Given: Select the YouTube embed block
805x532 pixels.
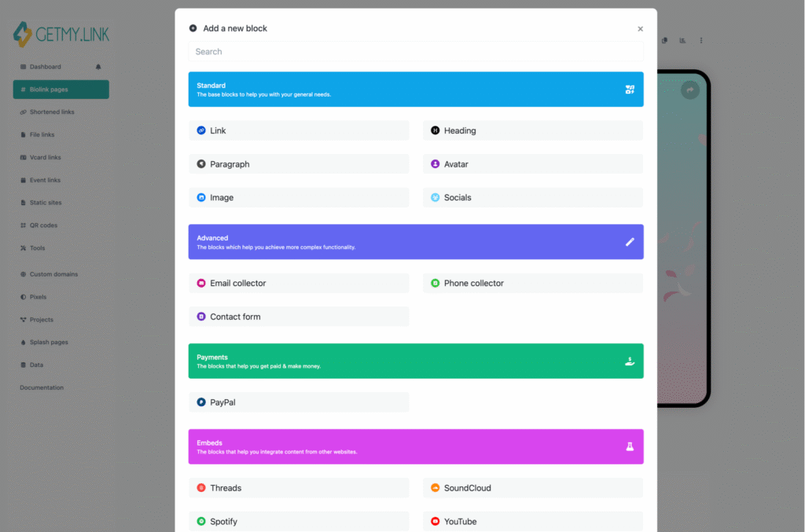Looking at the screenshot, I should tap(532, 522).
